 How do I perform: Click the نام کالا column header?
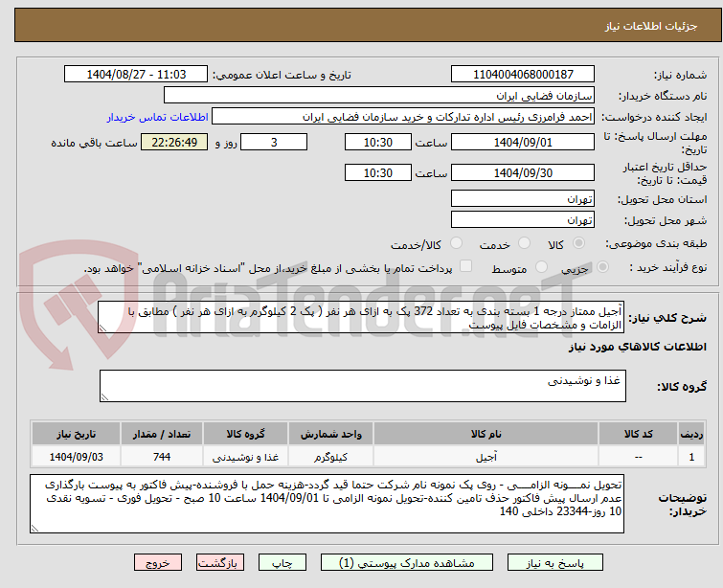coord(486,434)
